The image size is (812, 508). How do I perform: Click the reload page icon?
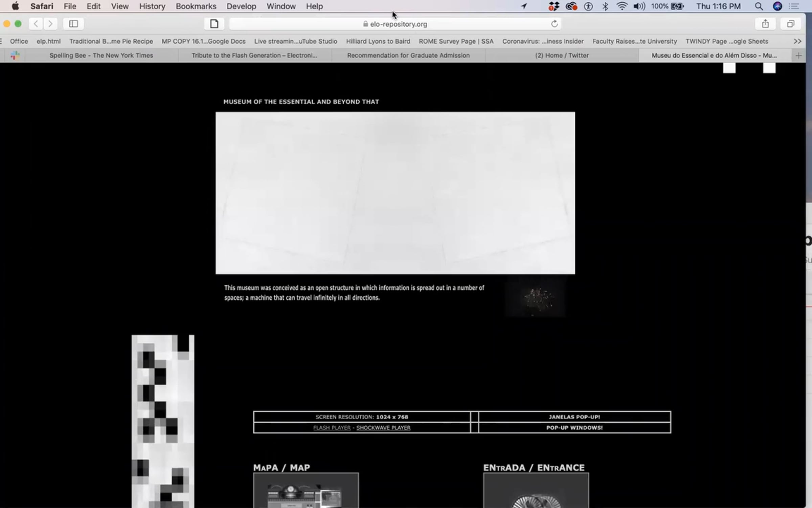coord(554,24)
